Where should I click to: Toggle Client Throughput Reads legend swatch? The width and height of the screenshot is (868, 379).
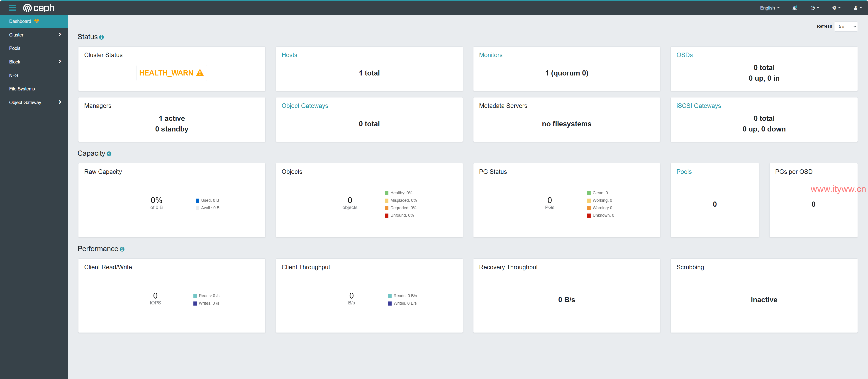click(390, 296)
